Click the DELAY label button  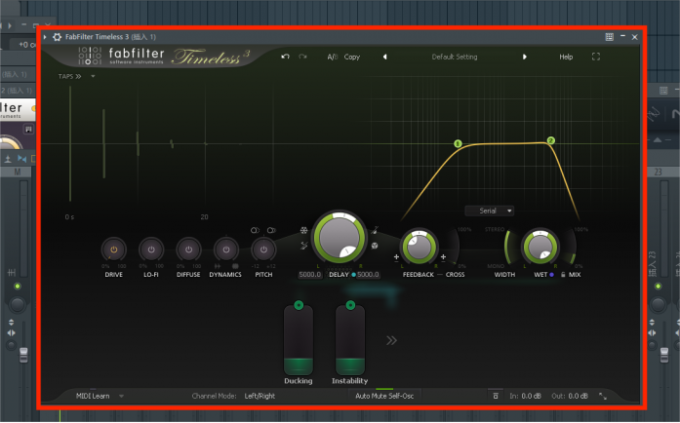(339, 275)
